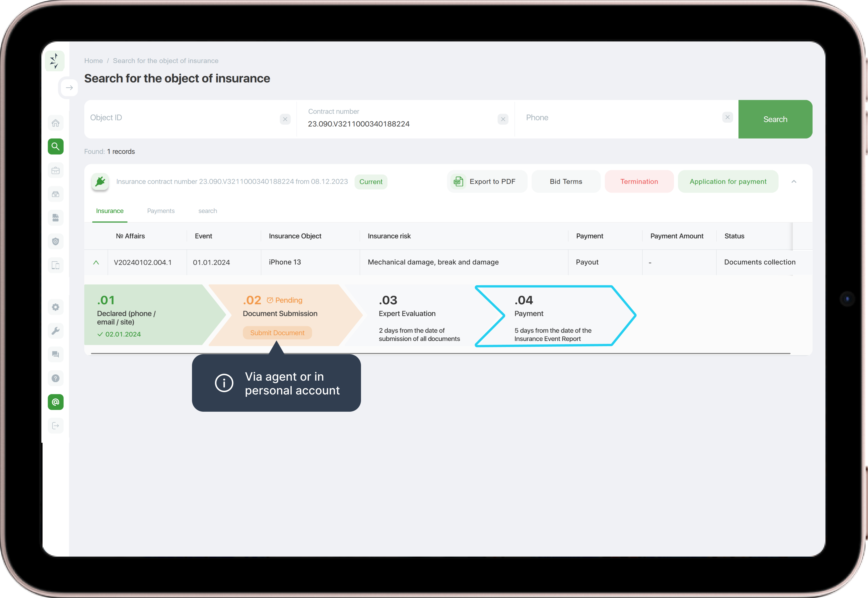Collapse the V20240102.004.1 row
The width and height of the screenshot is (868, 598).
(x=96, y=262)
